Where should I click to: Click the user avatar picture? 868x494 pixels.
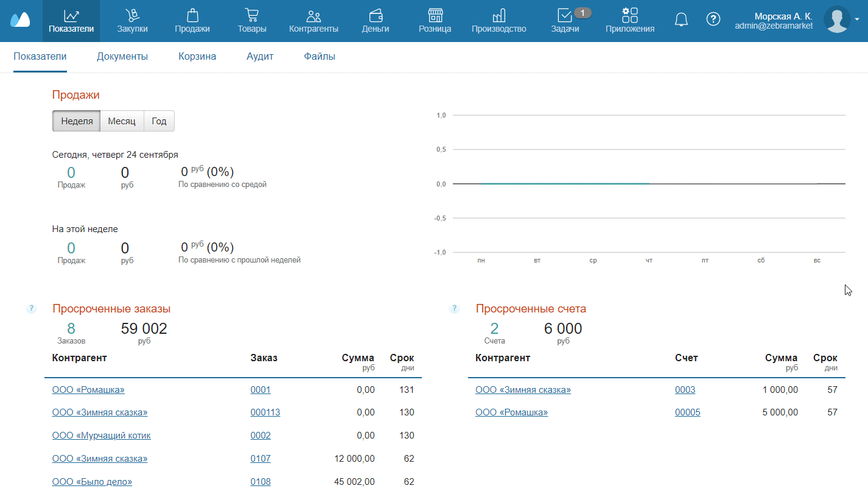pyautogui.click(x=837, y=19)
